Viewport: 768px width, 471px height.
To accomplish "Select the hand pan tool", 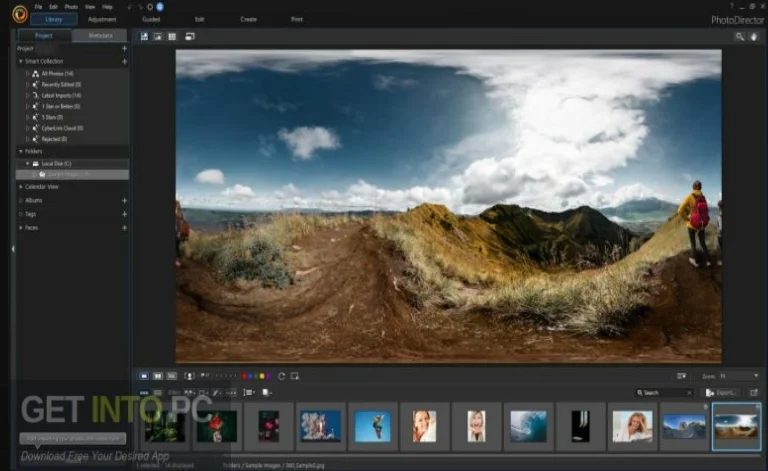I will pyautogui.click(x=754, y=37).
